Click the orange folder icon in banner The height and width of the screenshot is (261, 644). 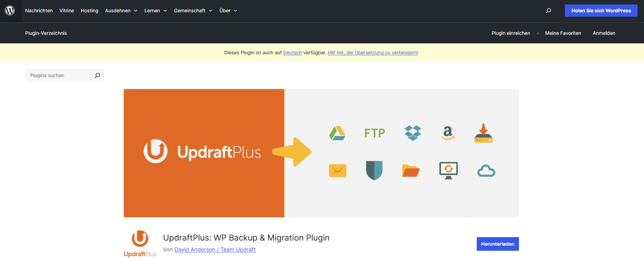tap(411, 171)
